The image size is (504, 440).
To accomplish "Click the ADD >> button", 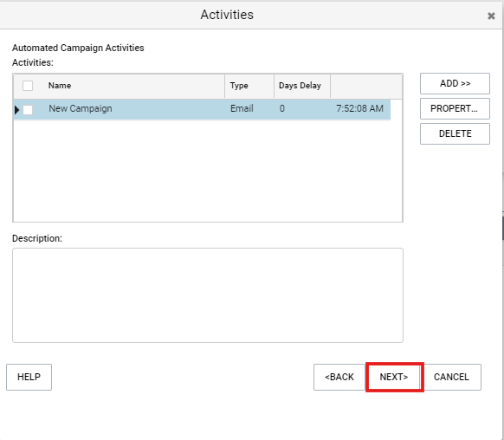I will (x=455, y=83).
